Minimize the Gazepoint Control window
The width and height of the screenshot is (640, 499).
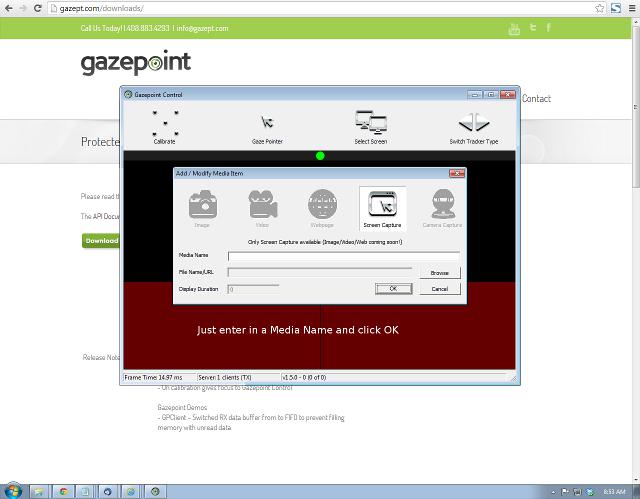pos(475,95)
